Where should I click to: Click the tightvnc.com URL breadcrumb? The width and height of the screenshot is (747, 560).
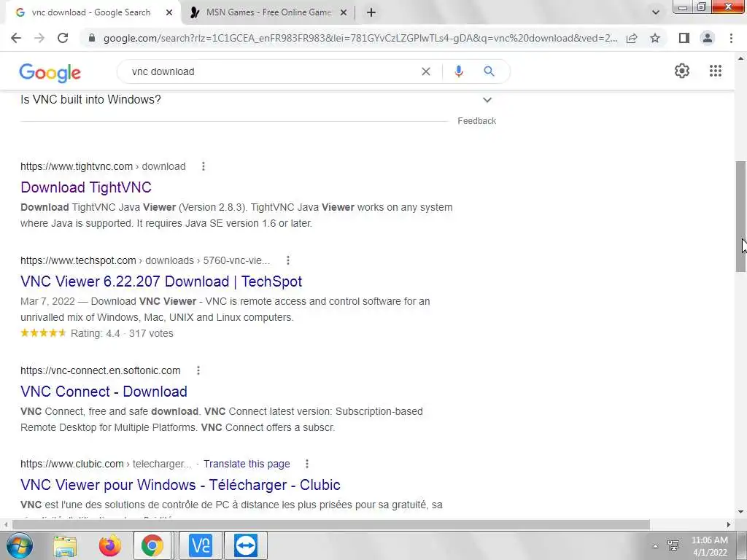(103, 166)
